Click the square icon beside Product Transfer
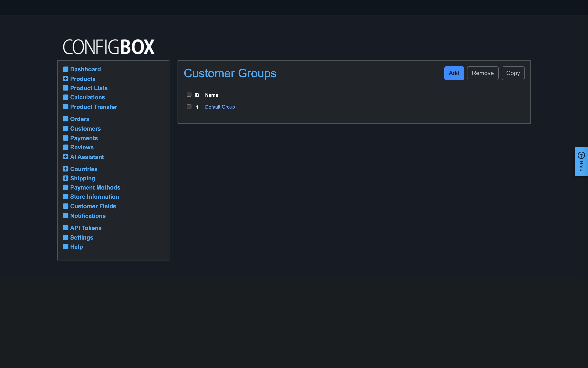The image size is (588, 368). [x=66, y=107]
